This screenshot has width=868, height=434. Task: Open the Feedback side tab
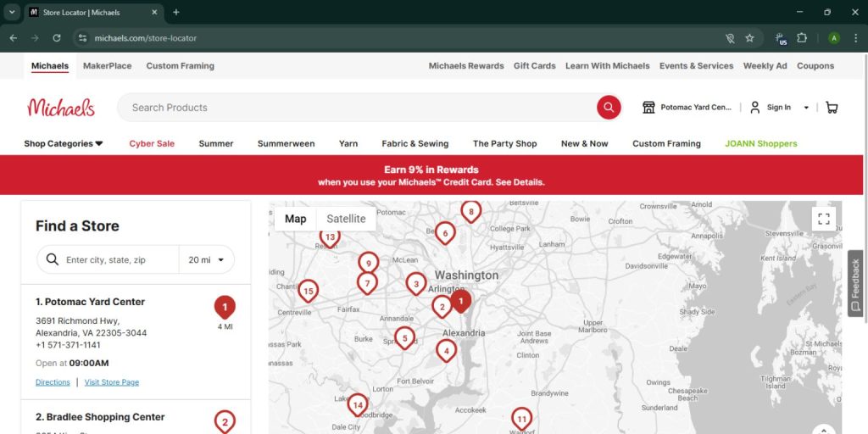856,283
